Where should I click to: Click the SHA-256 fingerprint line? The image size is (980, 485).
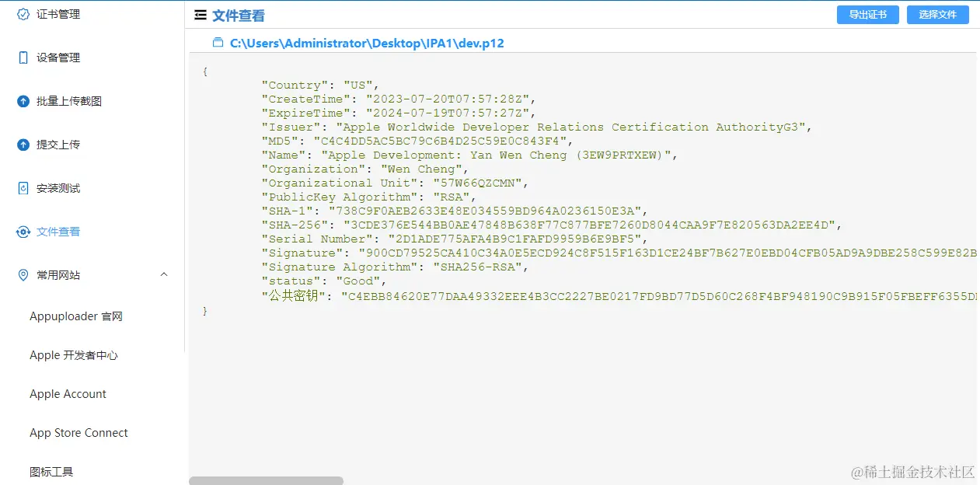pos(552,225)
